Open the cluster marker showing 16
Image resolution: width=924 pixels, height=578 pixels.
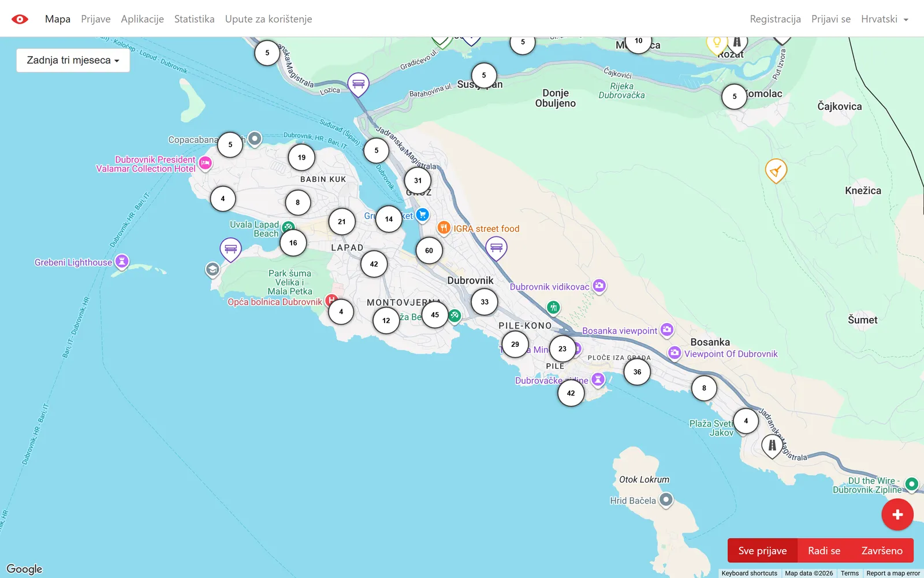click(x=293, y=243)
